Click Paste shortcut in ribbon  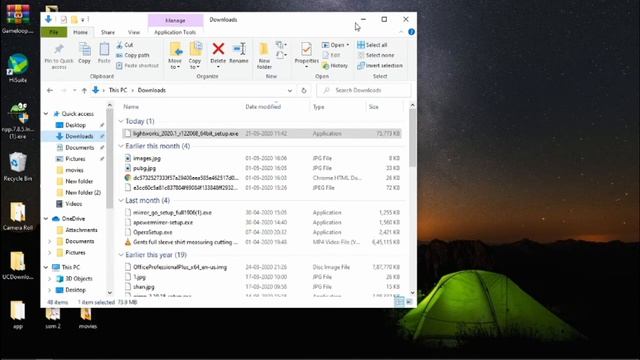pos(137,65)
